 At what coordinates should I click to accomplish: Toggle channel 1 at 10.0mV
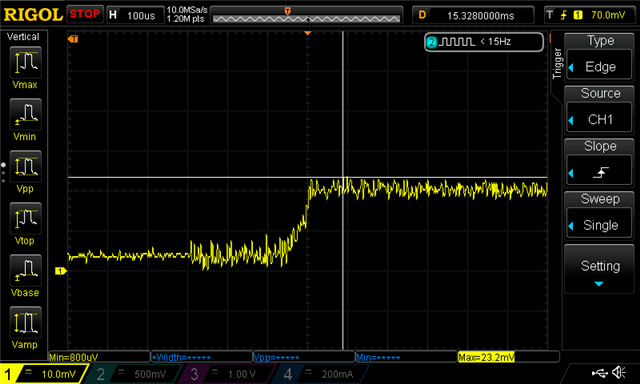(x=43, y=374)
